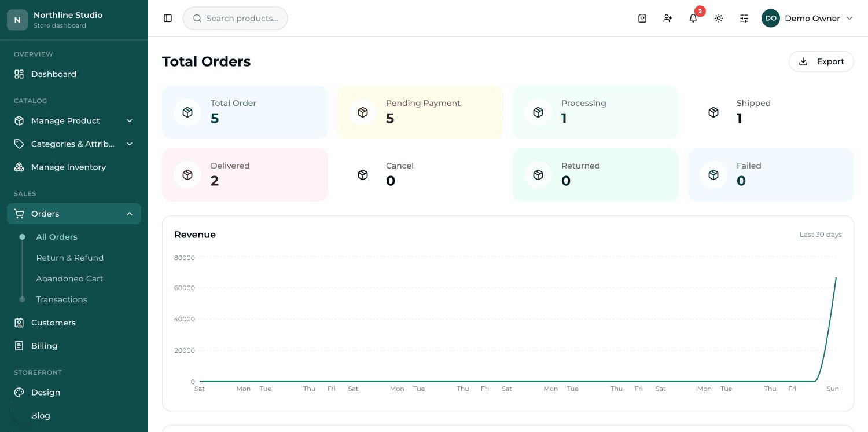Toggle the sidebar collapse icon
The height and width of the screenshot is (432, 868).
168,19
